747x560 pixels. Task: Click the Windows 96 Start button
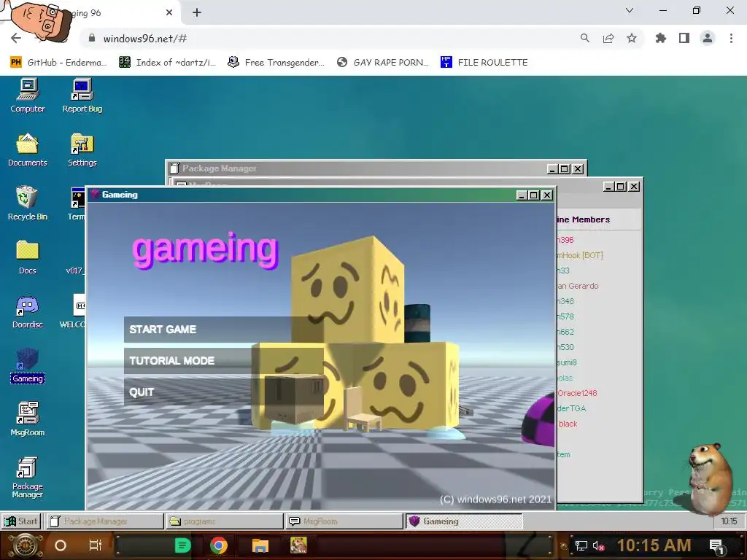coord(21,521)
